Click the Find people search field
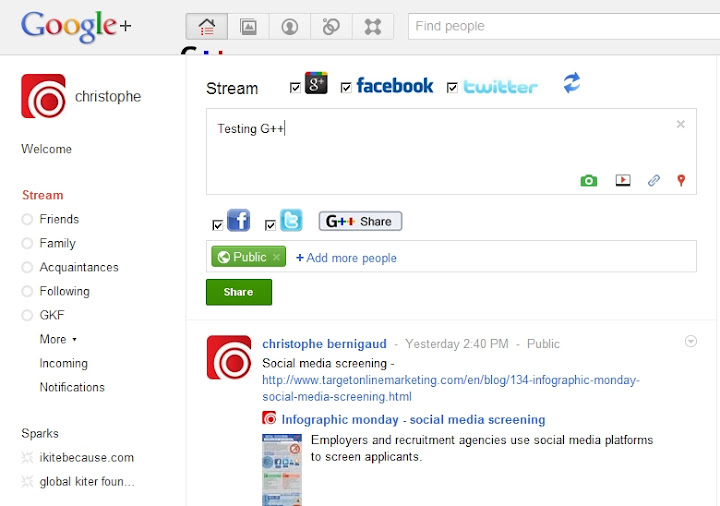 point(564,26)
